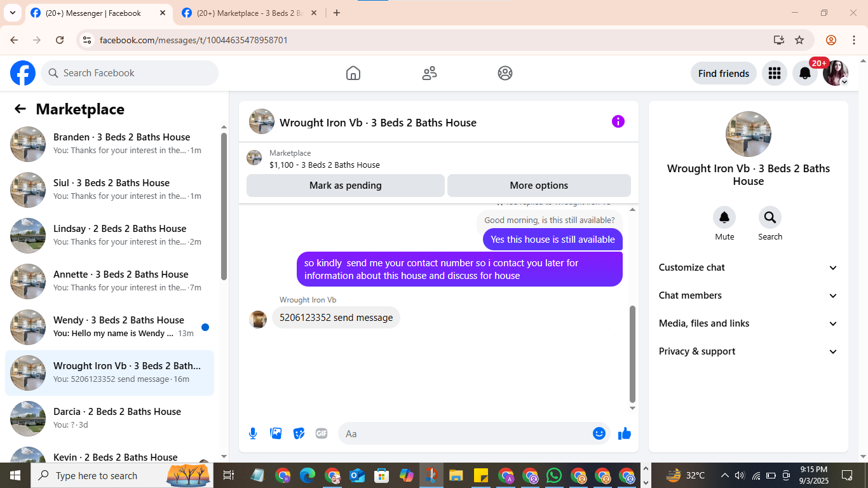Open the unread Wendy conversation
Image resolution: width=868 pixels, height=488 pixels.
point(109,327)
